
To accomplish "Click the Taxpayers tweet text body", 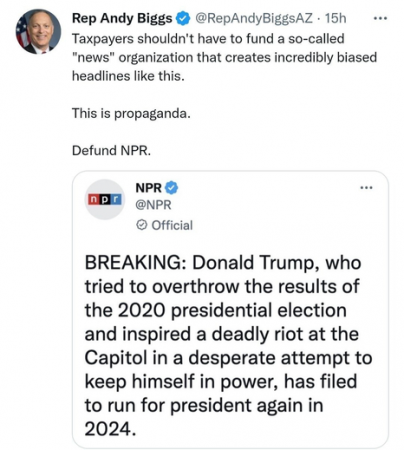I will click(x=224, y=57).
